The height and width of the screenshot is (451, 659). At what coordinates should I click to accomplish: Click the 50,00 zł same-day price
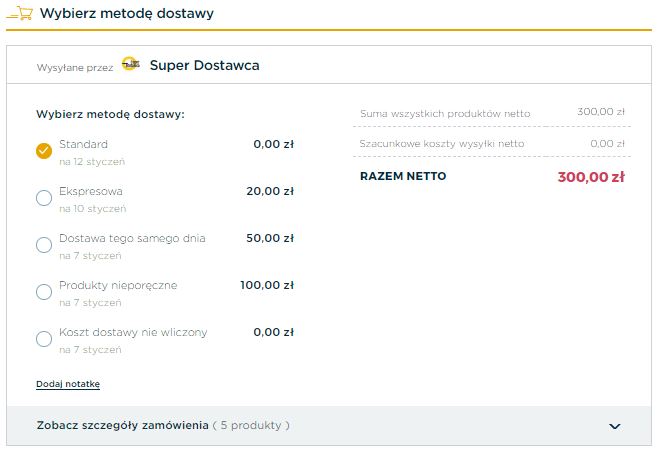click(270, 238)
